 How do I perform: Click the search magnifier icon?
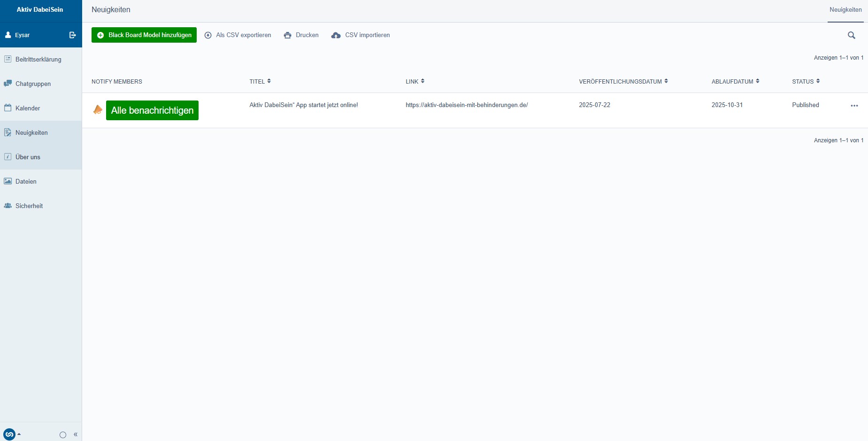coord(852,35)
